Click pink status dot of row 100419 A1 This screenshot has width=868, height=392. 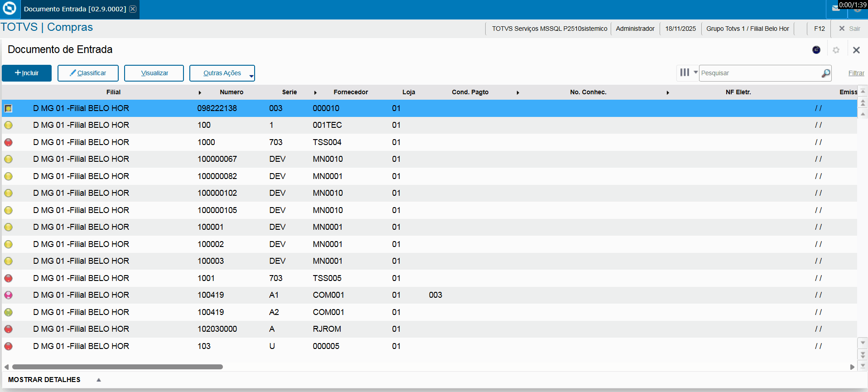pos(9,295)
